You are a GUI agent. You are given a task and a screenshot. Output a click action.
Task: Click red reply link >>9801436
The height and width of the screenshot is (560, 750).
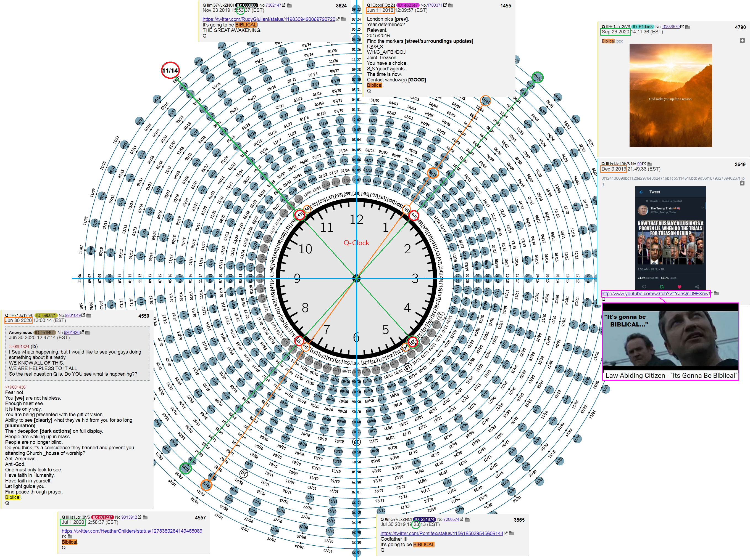(15, 387)
